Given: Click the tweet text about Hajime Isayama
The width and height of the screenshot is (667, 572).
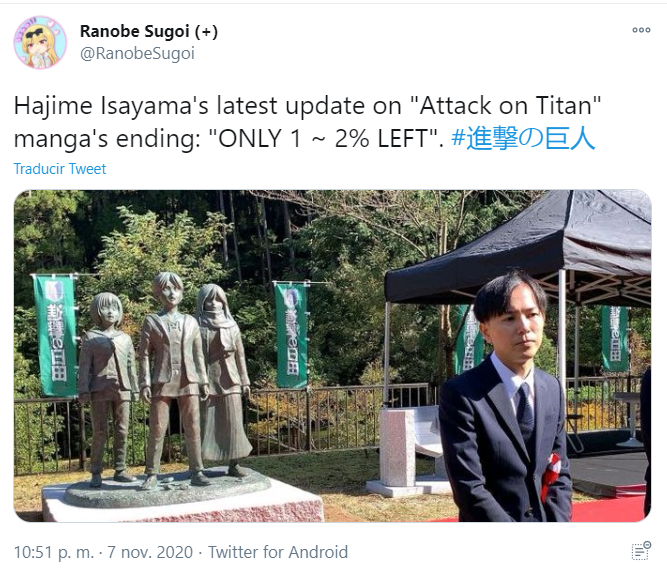Looking at the screenshot, I should coord(307,122).
